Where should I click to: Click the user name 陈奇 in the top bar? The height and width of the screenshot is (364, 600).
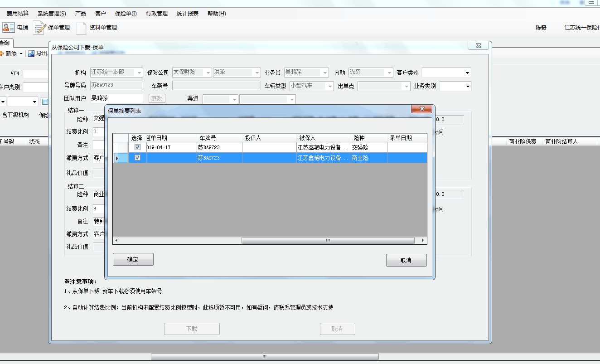(x=541, y=28)
